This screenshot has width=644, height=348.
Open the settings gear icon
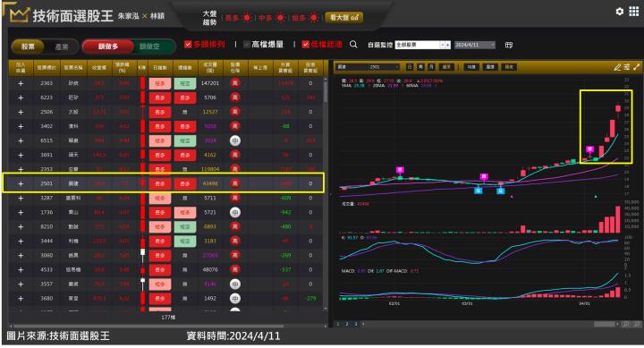tap(619, 12)
